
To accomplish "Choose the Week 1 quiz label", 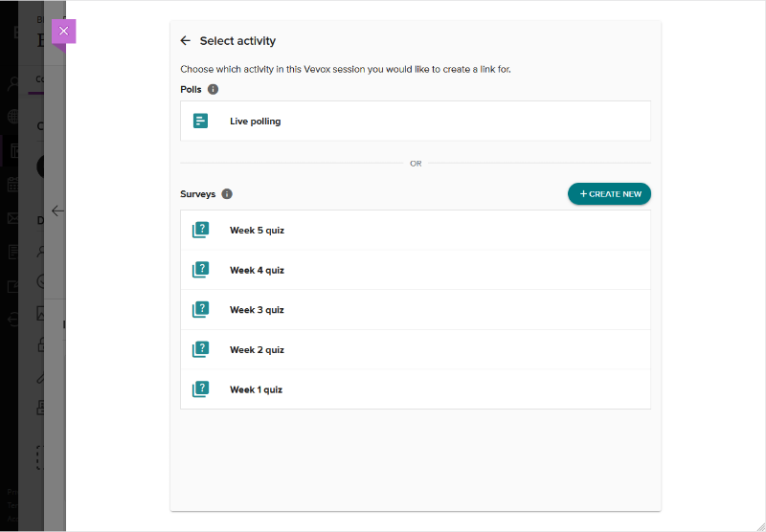I will pos(257,390).
